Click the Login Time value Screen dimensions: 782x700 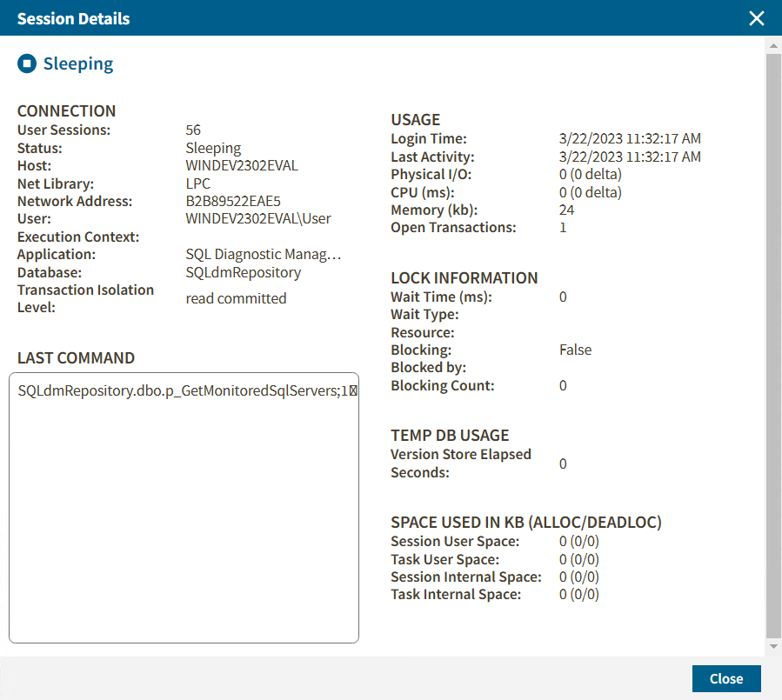click(630, 138)
